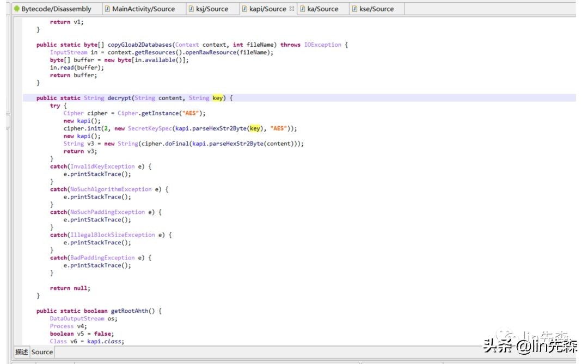Click highlighted key parameter in decrypt signature
588x364 pixels.
click(x=217, y=98)
